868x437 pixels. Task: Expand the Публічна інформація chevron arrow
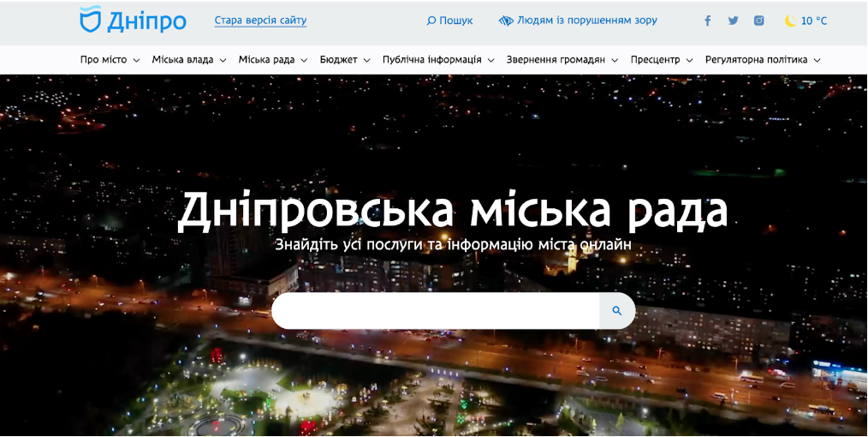pyautogui.click(x=490, y=60)
